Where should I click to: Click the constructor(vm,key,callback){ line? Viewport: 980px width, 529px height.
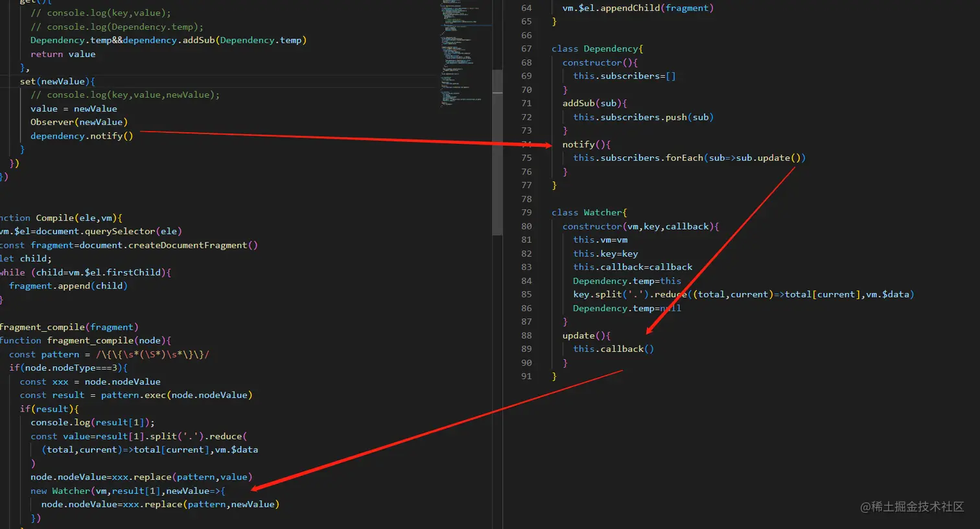(x=641, y=226)
